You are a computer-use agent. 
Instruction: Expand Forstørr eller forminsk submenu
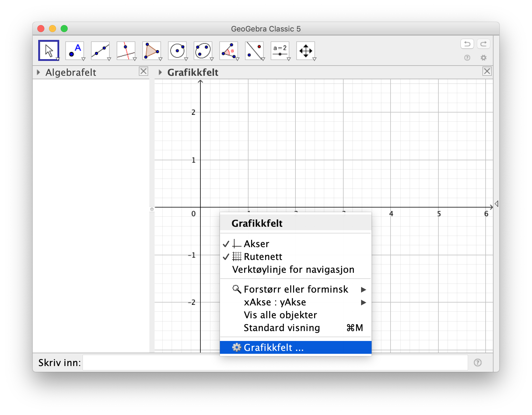[296, 289]
